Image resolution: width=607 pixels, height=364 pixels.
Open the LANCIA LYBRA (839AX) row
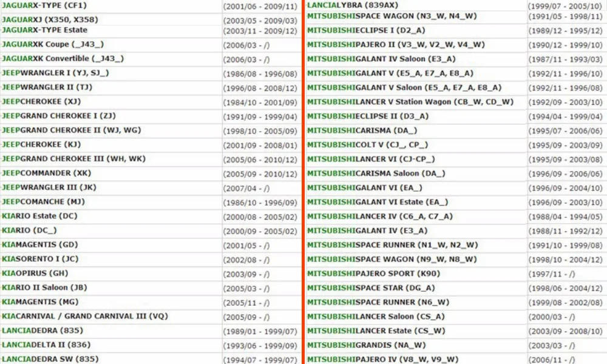pos(353,5)
